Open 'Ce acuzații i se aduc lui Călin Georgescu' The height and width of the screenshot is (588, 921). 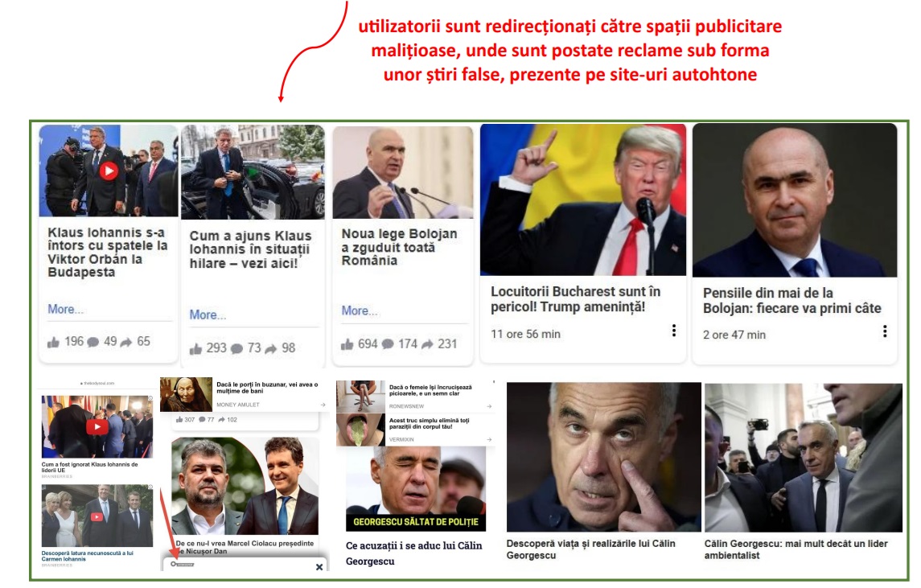(x=413, y=553)
